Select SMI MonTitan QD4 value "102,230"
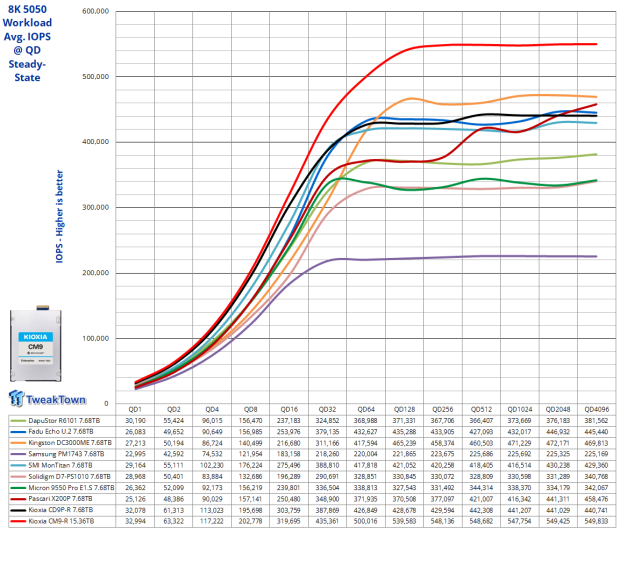The height and width of the screenshot is (568, 620). (x=212, y=465)
